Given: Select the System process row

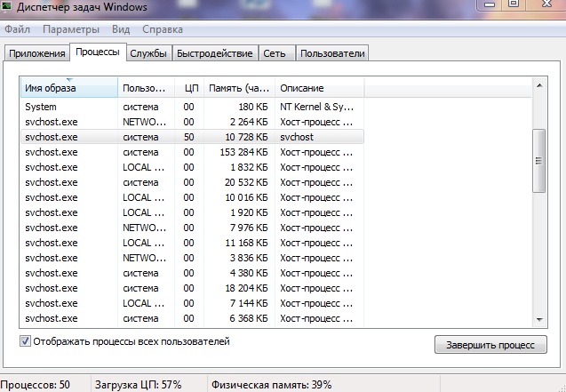Looking at the screenshot, I should (x=192, y=107).
